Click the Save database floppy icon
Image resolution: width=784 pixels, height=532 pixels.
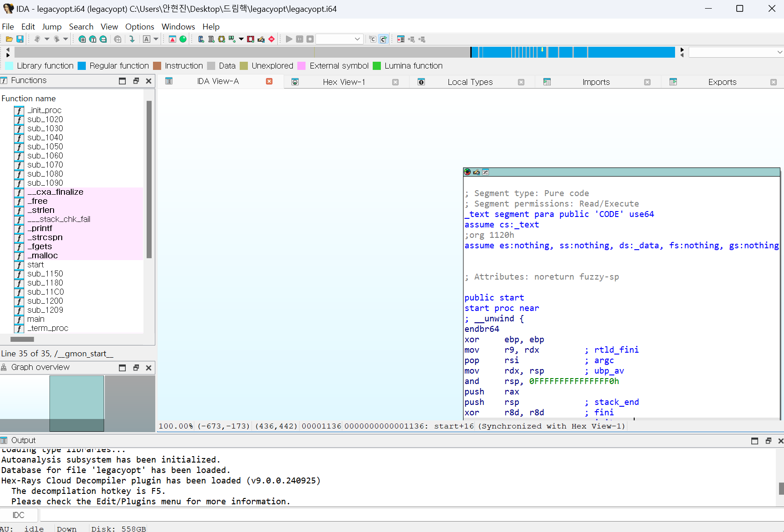[x=20, y=39]
